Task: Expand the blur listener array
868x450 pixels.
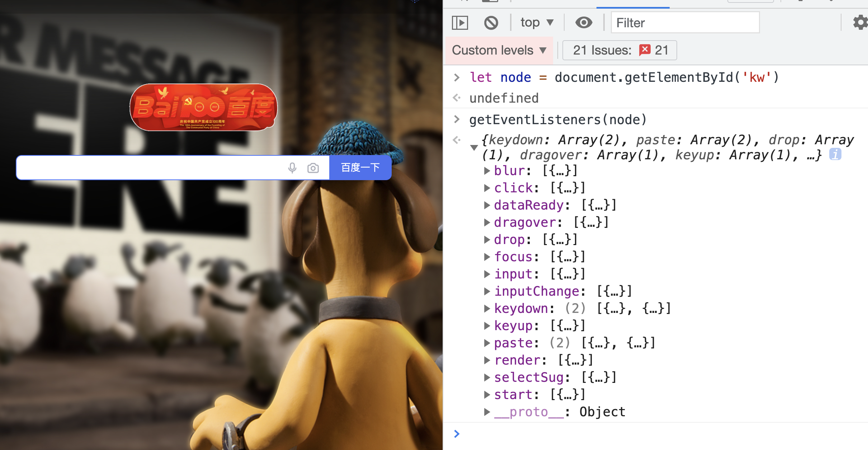Action: (487, 170)
